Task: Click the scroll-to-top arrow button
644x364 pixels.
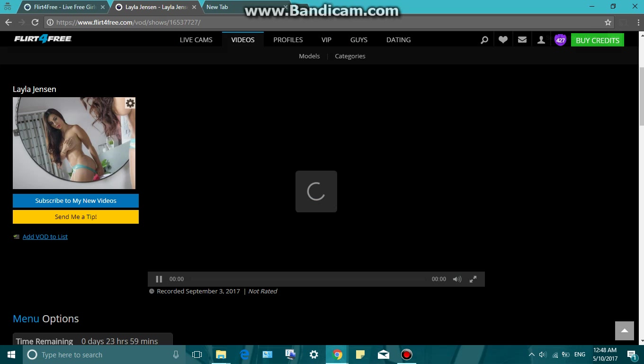Action: 624,331
